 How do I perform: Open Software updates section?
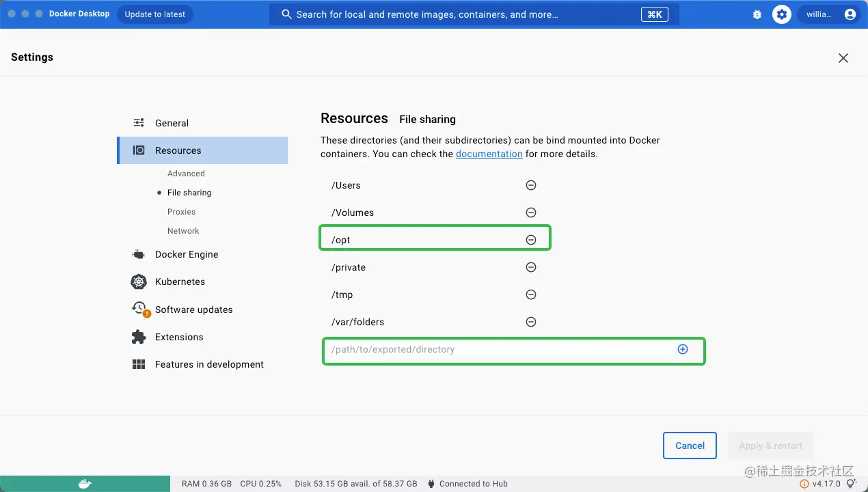coord(193,310)
